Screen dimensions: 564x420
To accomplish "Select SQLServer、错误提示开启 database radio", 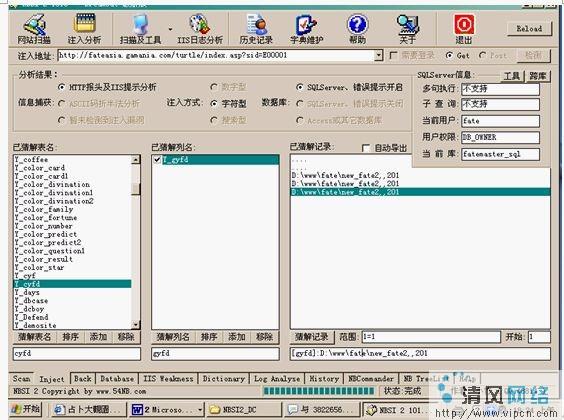I will [300, 87].
